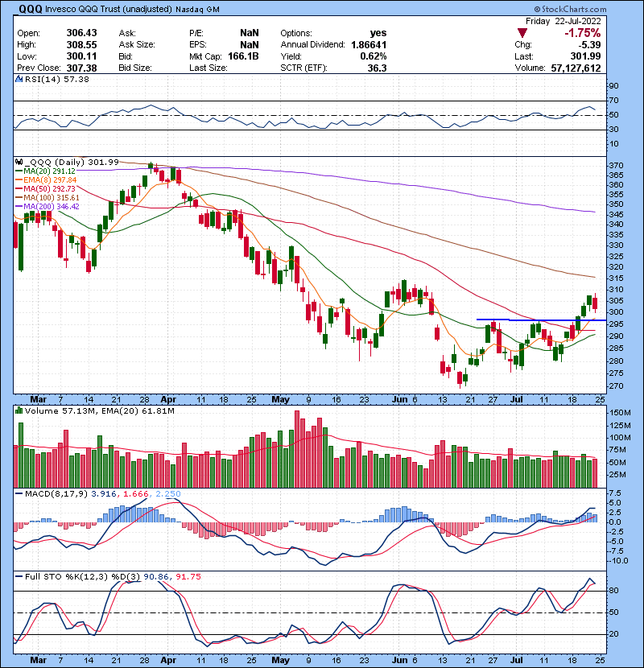Select the Open value 306.43
The width and height of the screenshot is (644, 668).
(x=81, y=33)
